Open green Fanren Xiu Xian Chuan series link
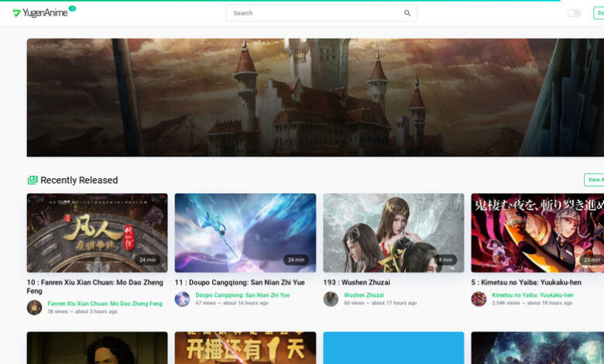 click(105, 304)
